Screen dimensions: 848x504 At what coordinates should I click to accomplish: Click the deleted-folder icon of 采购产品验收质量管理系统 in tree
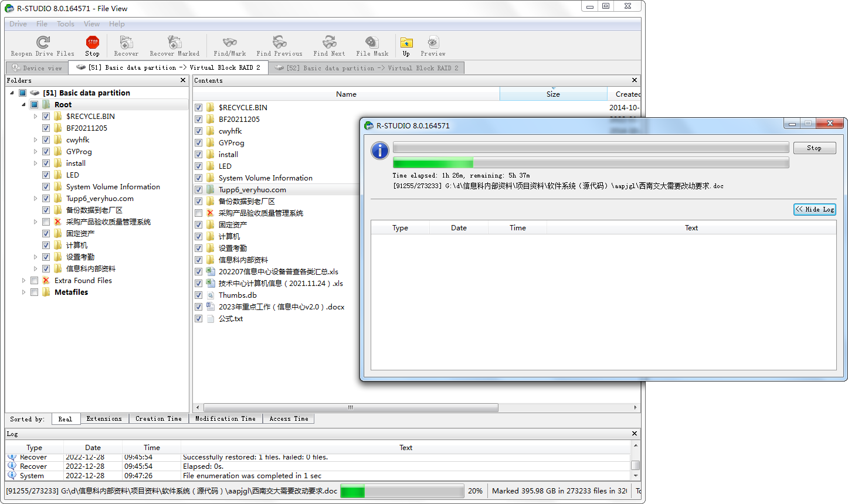click(x=57, y=222)
